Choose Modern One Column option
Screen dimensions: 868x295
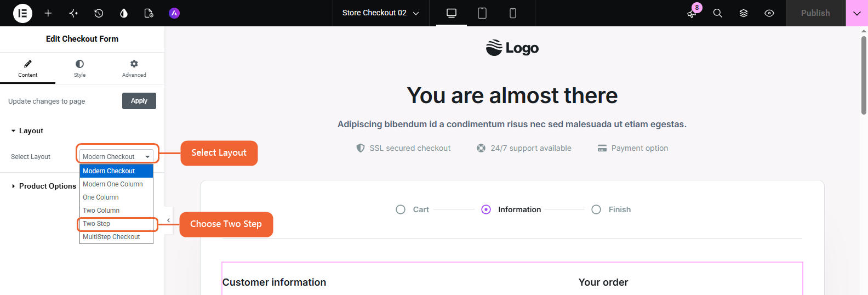(x=116, y=184)
